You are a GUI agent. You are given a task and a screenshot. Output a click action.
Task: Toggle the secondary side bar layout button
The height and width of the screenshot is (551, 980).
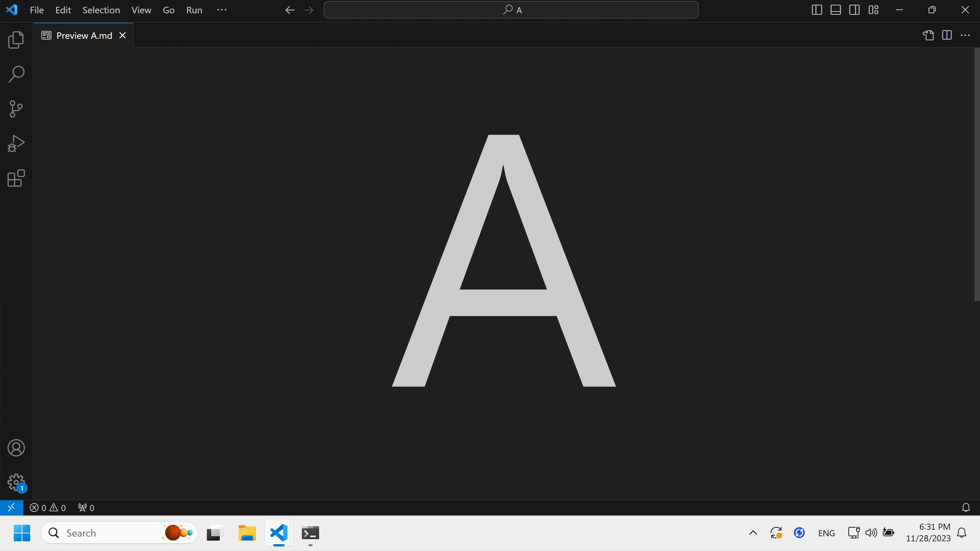point(854,10)
